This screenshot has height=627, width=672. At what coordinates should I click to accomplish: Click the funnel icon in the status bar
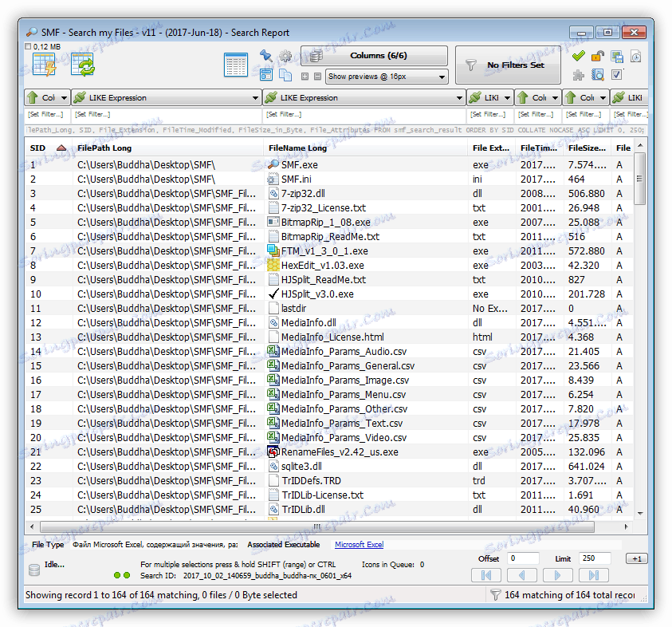495,595
